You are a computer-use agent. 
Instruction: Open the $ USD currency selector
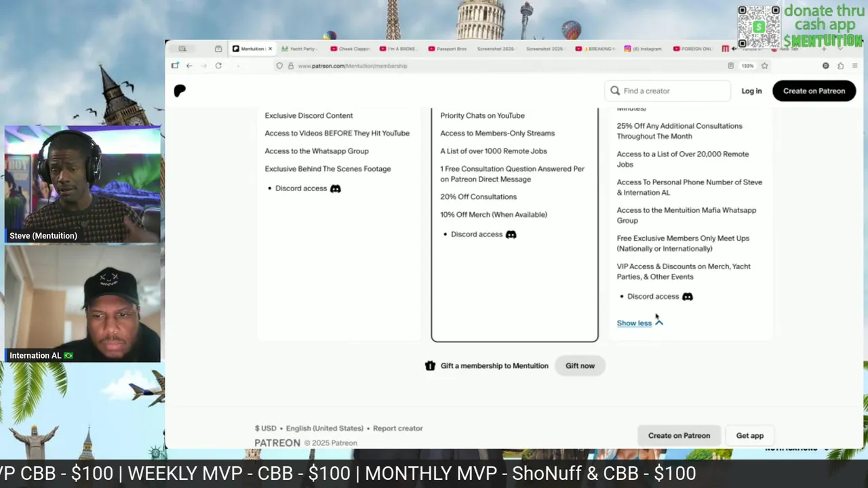(x=266, y=428)
